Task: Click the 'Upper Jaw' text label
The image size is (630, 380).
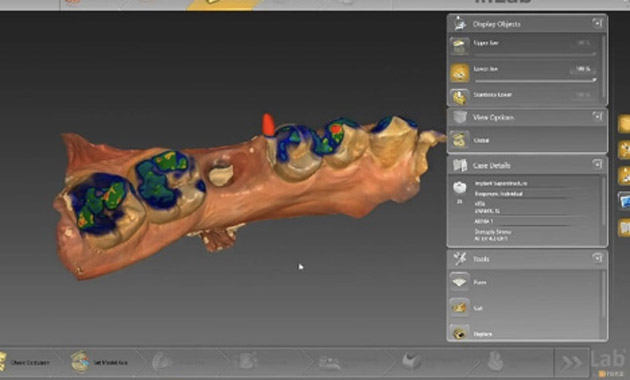Action: click(x=486, y=43)
